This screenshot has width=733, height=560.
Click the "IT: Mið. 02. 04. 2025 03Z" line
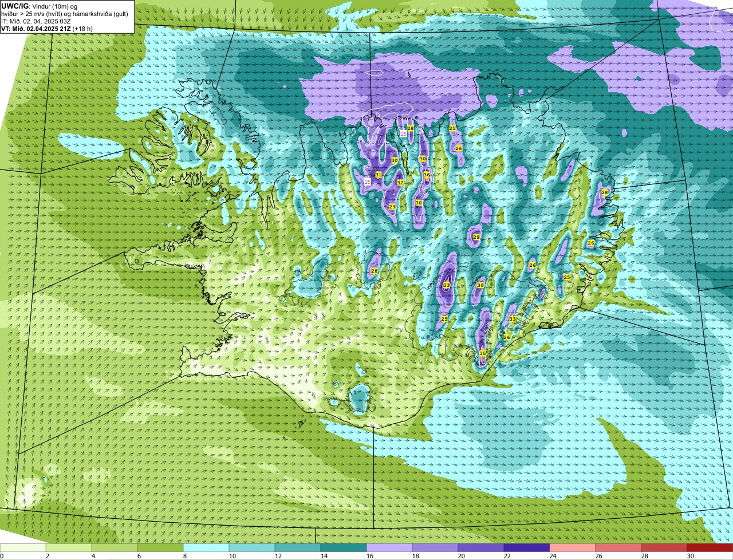point(36,21)
